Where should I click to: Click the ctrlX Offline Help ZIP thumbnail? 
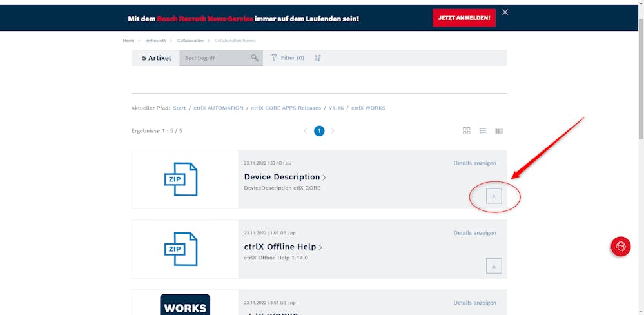[x=181, y=249]
